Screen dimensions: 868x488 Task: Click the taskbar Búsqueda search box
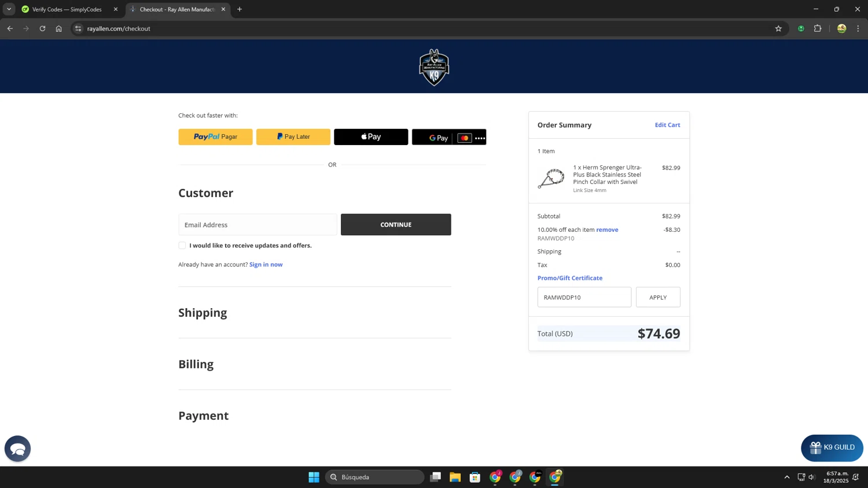[374, 477]
